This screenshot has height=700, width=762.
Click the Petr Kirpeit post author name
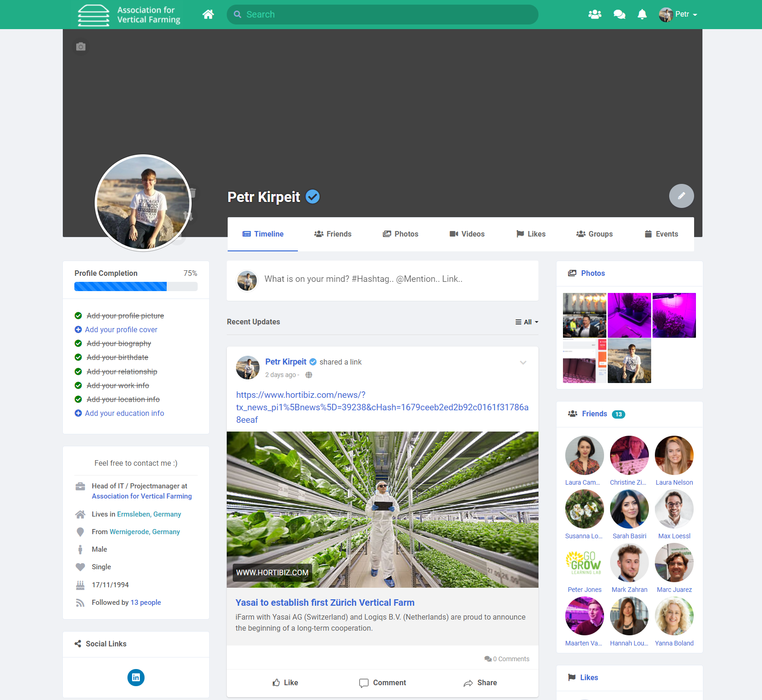[286, 362]
